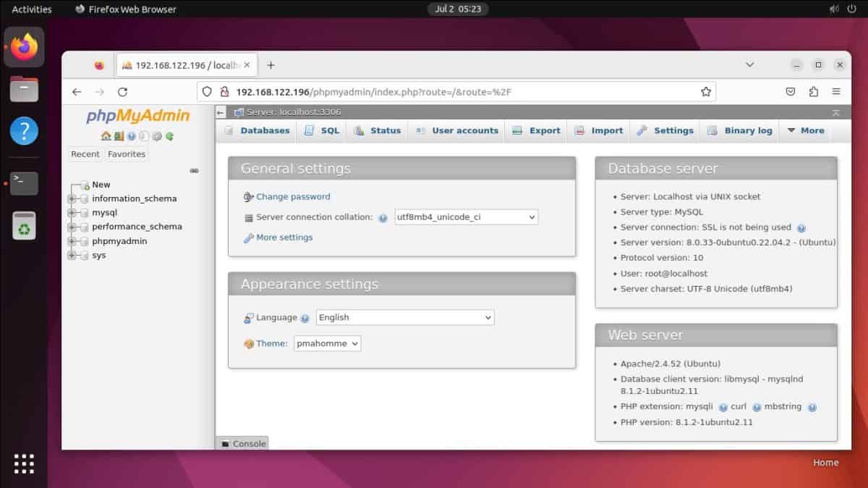Open the Console at the bottom

(242, 444)
